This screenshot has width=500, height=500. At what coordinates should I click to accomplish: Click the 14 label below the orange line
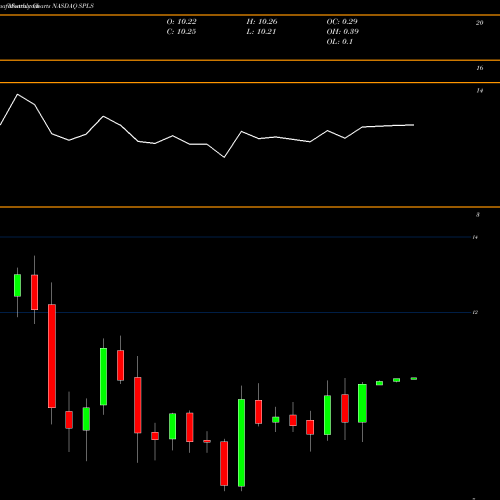point(479,91)
